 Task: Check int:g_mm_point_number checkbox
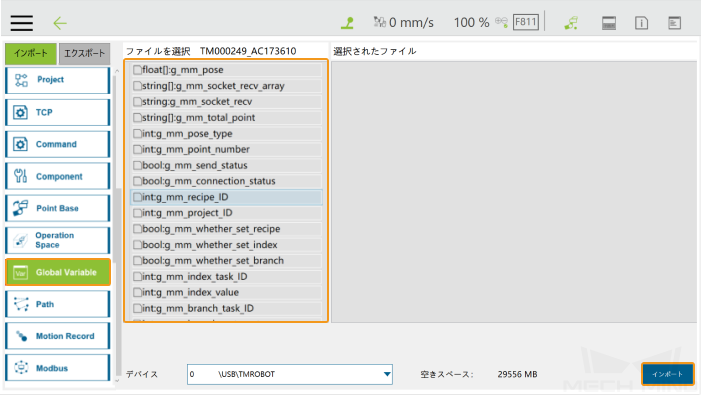pos(137,149)
